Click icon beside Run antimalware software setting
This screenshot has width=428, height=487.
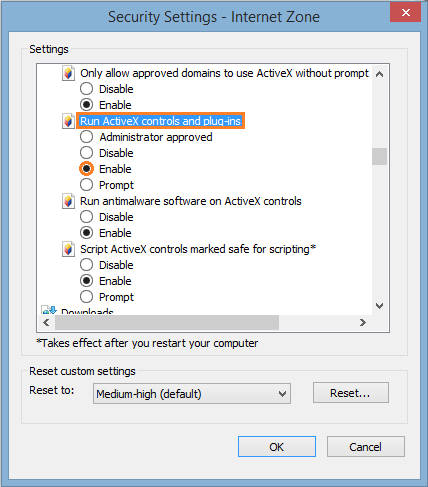pos(68,201)
